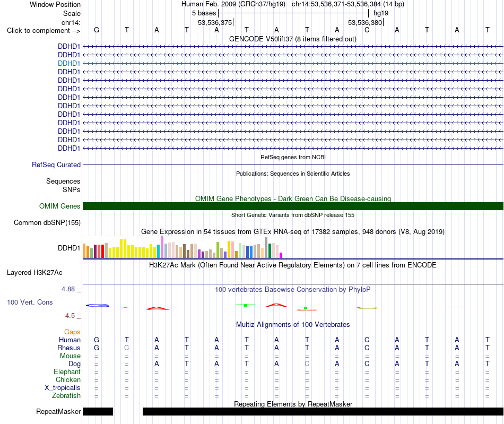This screenshot has width=504, height=424.
Task: Click the 4.88 upper conservation scale value
Action: click(x=68, y=289)
